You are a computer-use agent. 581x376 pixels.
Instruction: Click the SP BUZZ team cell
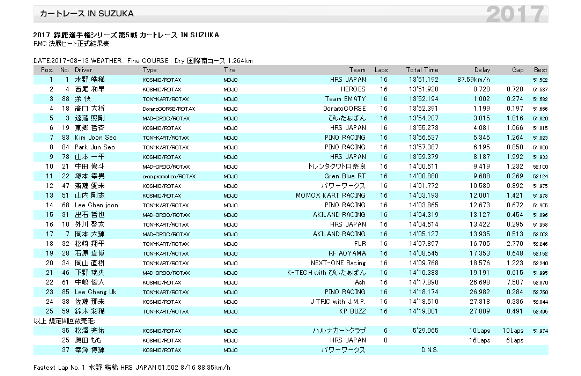click(353, 311)
